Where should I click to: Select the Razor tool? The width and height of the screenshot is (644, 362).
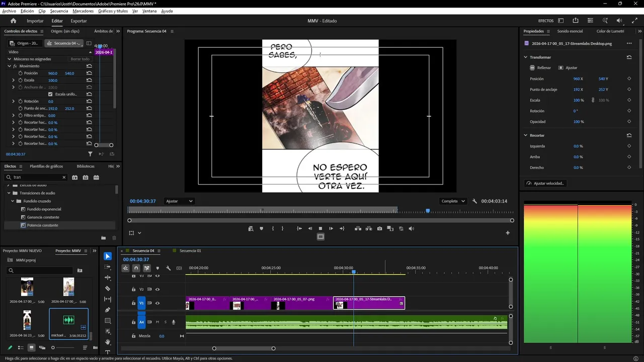[x=108, y=289]
